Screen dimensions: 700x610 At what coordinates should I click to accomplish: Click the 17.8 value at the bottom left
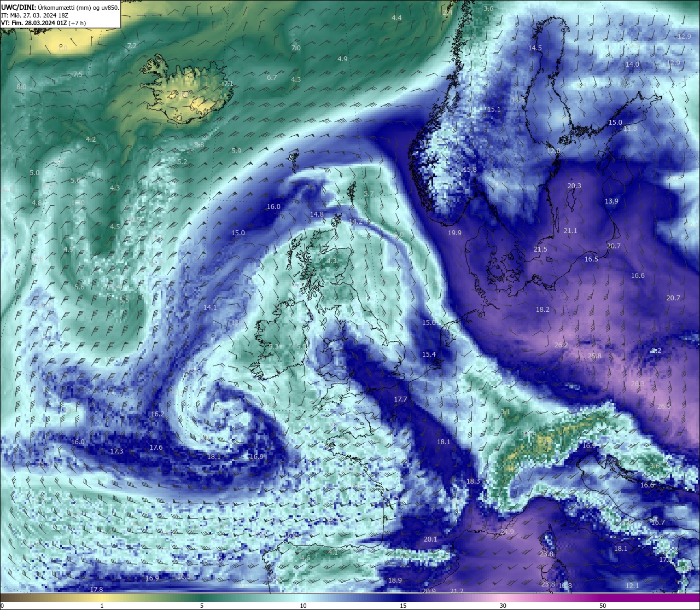(x=96, y=589)
